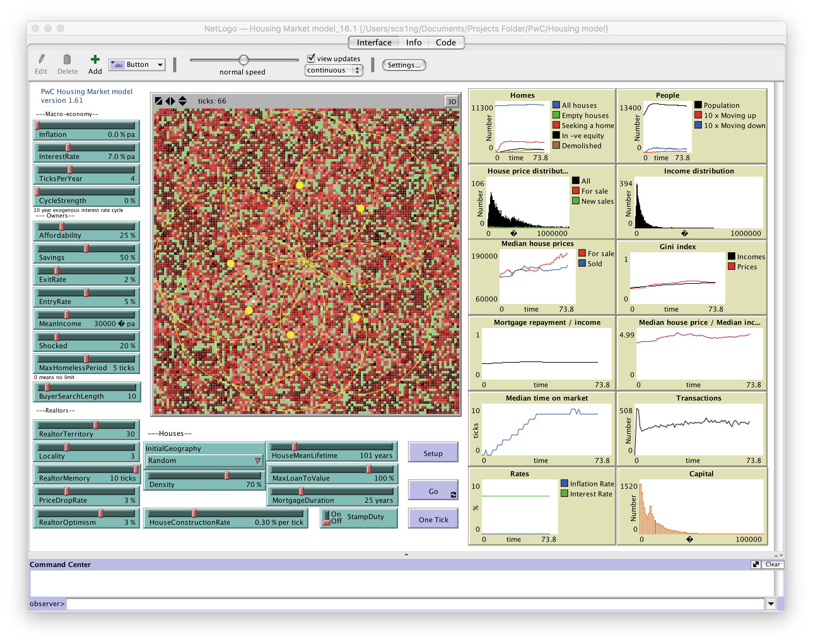This screenshot has width=813, height=644.
Task: Click the TicksPerYear slider
Action: pyautogui.click(x=86, y=174)
